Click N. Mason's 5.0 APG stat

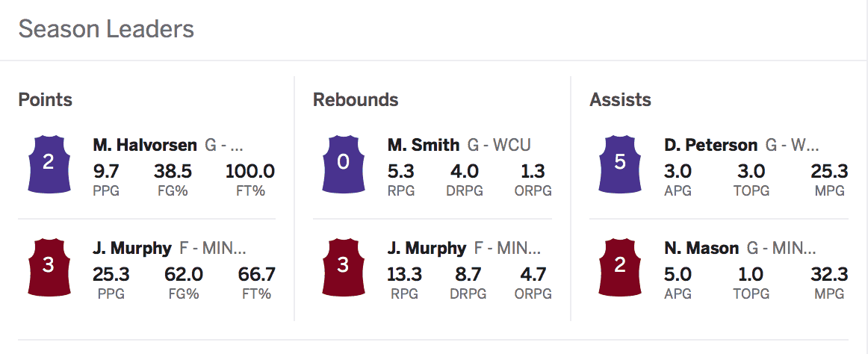coord(678,274)
